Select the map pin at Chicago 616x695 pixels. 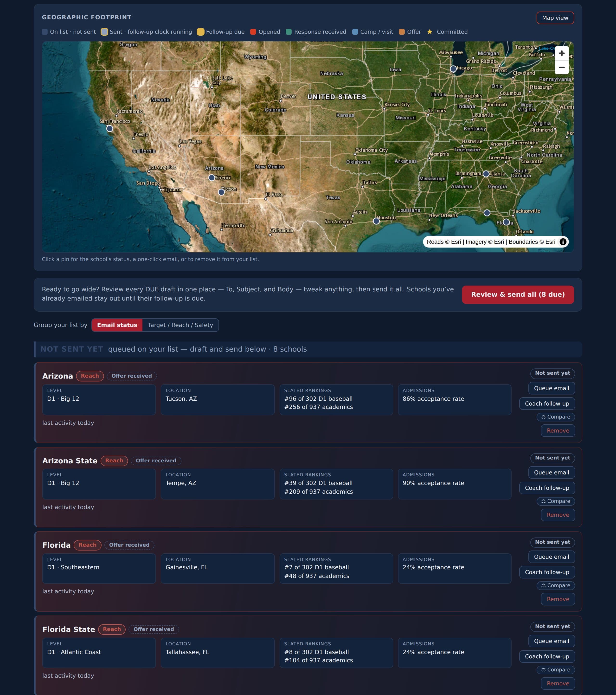[x=453, y=69]
